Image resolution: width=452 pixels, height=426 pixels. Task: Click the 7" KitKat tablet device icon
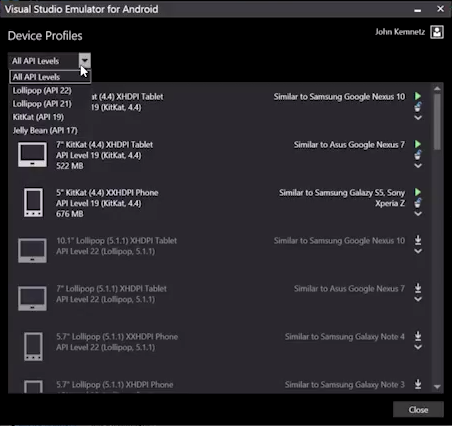click(32, 155)
